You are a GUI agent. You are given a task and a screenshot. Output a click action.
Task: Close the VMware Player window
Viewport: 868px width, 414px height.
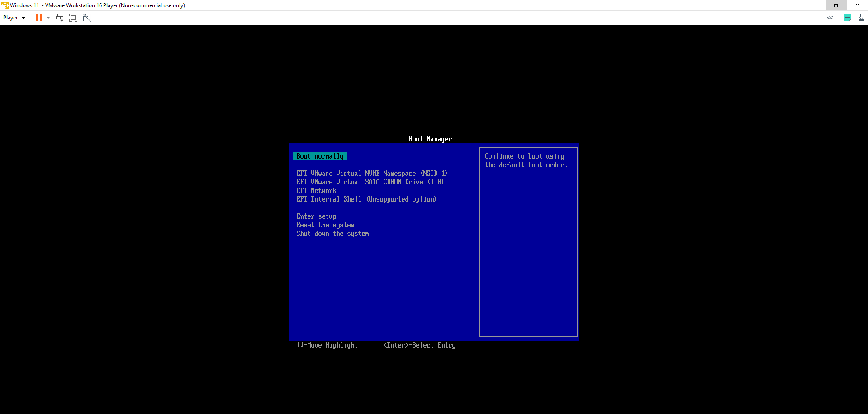[857, 5]
